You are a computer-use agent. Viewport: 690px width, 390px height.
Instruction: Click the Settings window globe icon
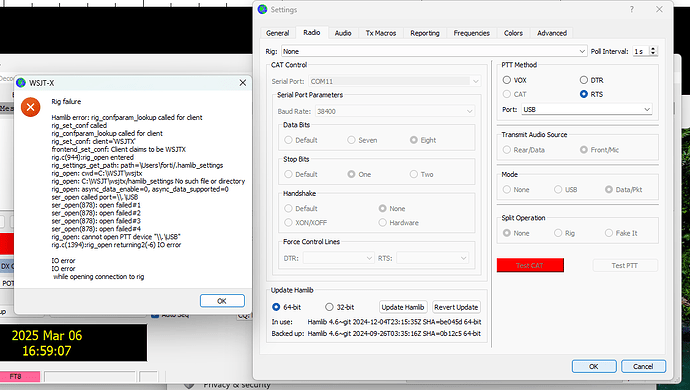tap(263, 9)
